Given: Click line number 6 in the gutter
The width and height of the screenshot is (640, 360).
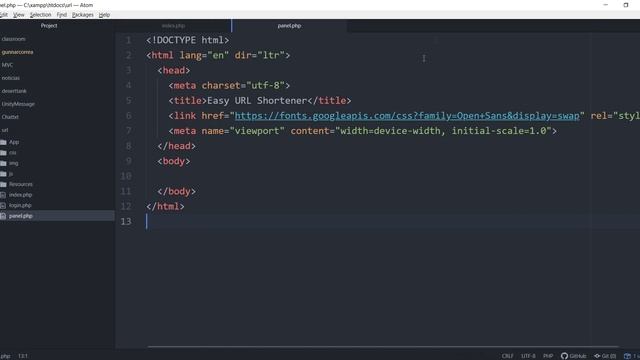Looking at the screenshot, I should [128, 116].
